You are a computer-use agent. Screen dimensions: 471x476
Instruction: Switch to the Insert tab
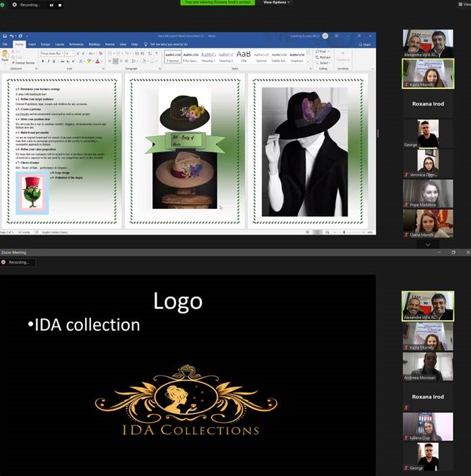coord(32,44)
